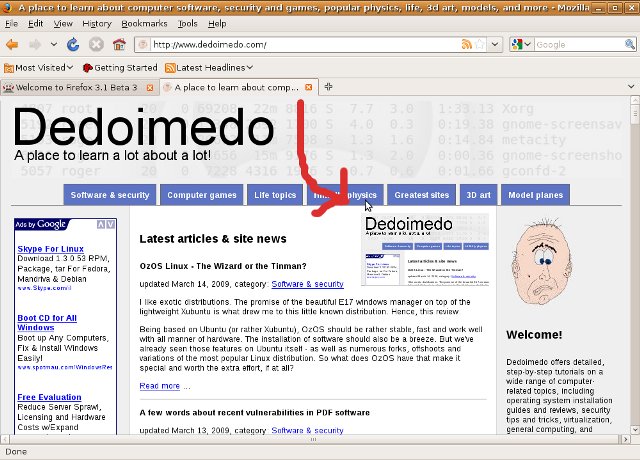
Task: Open the View menu
Action: point(63,24)
